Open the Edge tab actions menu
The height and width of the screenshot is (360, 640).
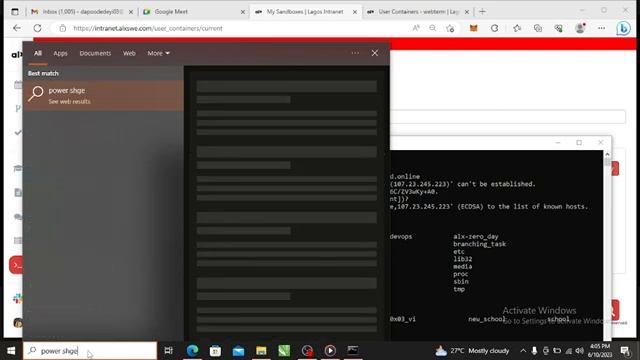tap(15, 12)
